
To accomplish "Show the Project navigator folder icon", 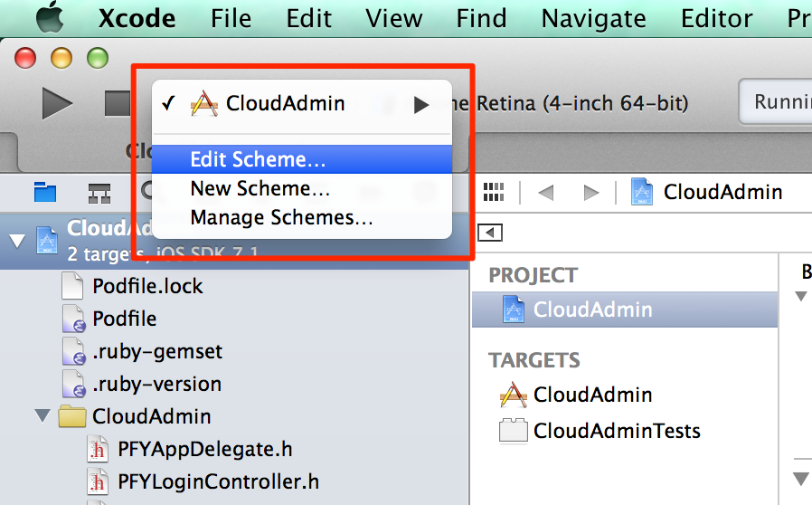I will [x=45, y=192].
